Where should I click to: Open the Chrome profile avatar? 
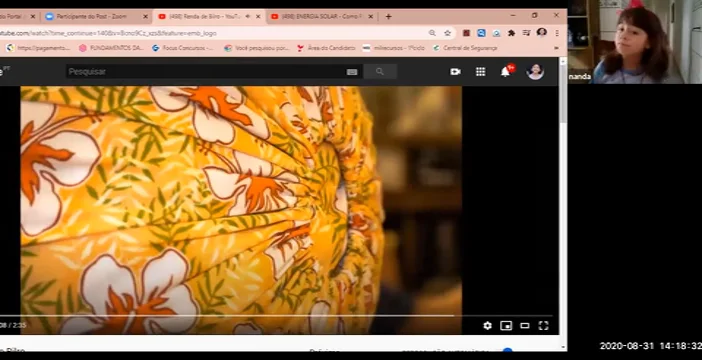[542, 33]
